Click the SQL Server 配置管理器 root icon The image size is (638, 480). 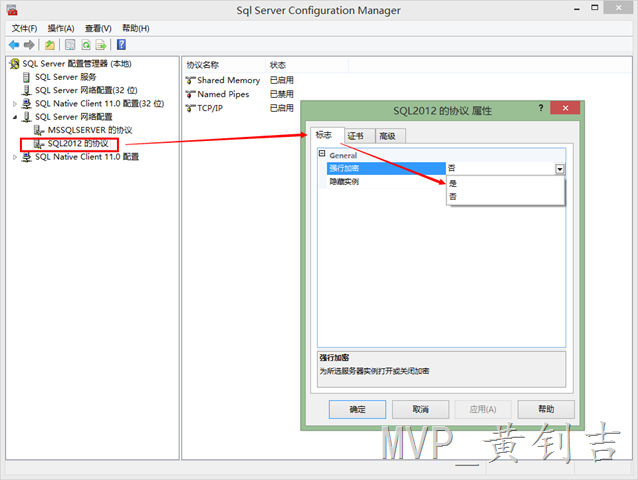[x=14, y=64]
